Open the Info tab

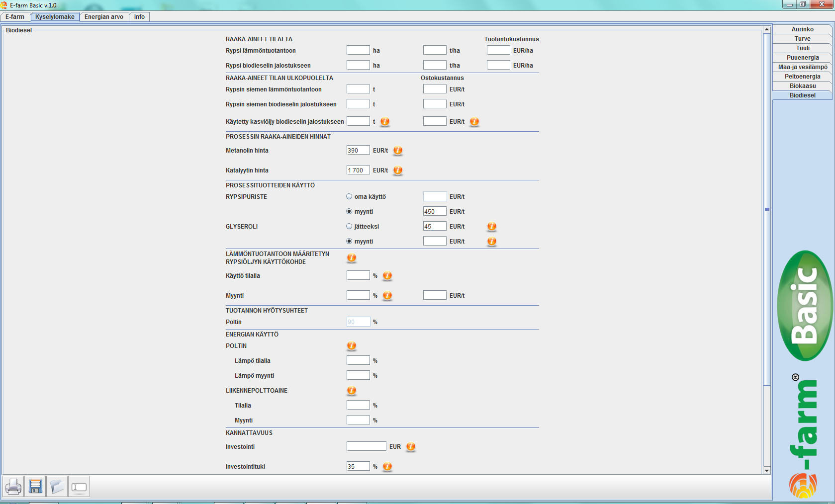tap(139, 17)
